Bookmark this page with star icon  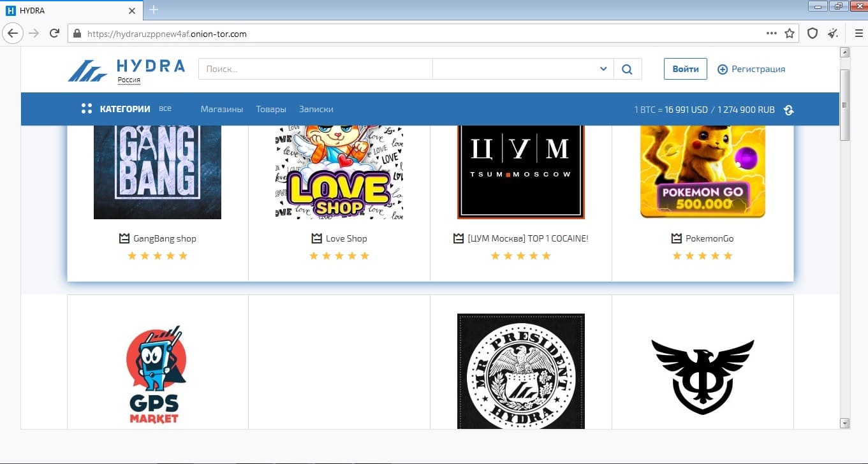click(x=790, y=33)
